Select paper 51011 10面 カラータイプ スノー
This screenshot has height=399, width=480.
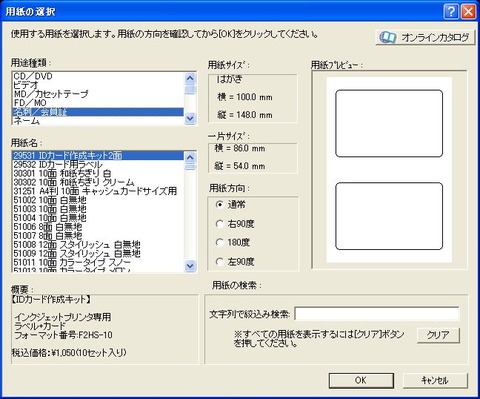98,262
